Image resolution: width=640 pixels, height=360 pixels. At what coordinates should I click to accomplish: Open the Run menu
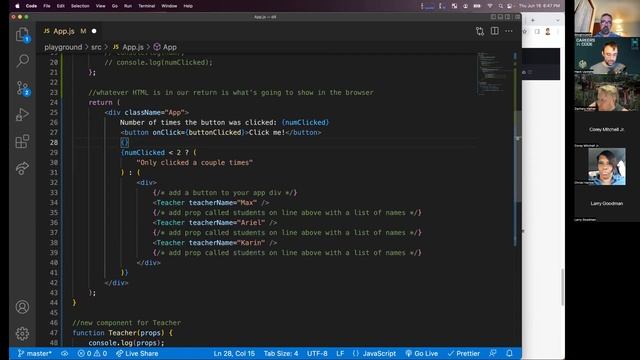coord(128,6)
